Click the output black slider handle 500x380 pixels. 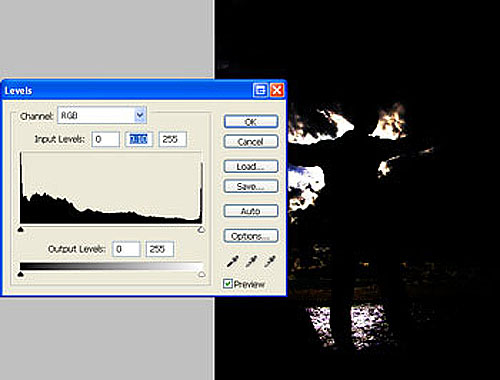21,274
